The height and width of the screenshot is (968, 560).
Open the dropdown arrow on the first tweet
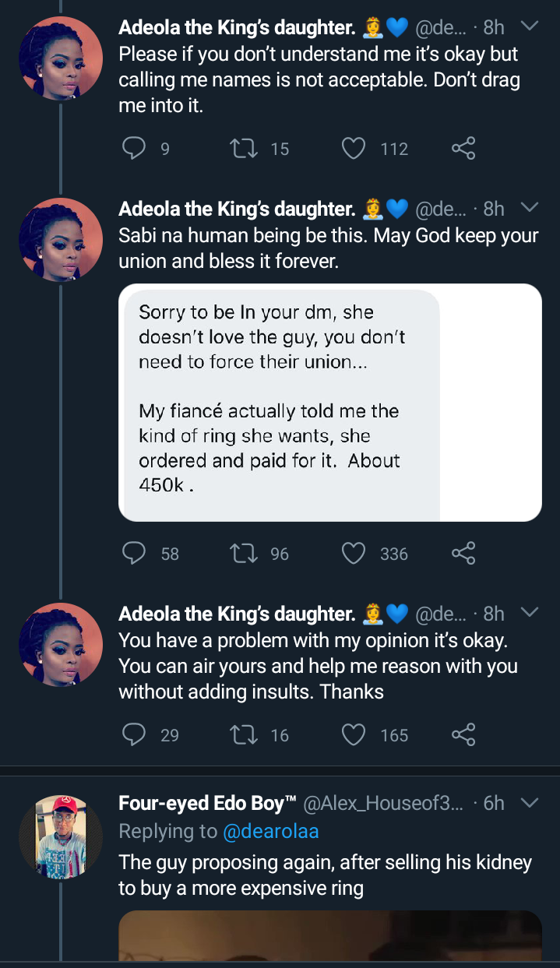(529, 26)
